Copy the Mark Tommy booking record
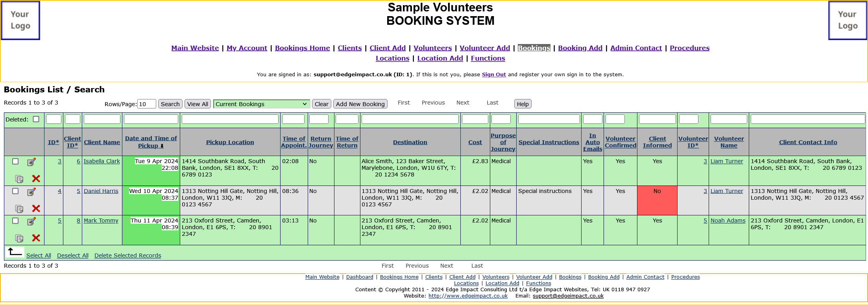This screenshot has width=868, height=305. (19, 238)
